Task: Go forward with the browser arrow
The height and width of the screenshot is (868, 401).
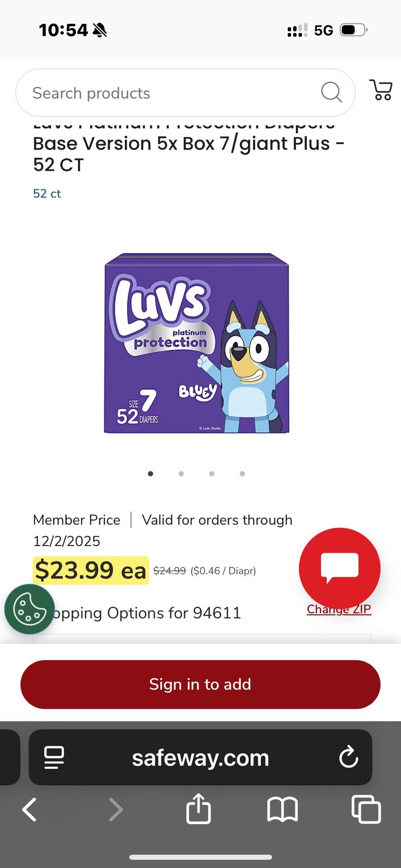Action: point(116,809)
